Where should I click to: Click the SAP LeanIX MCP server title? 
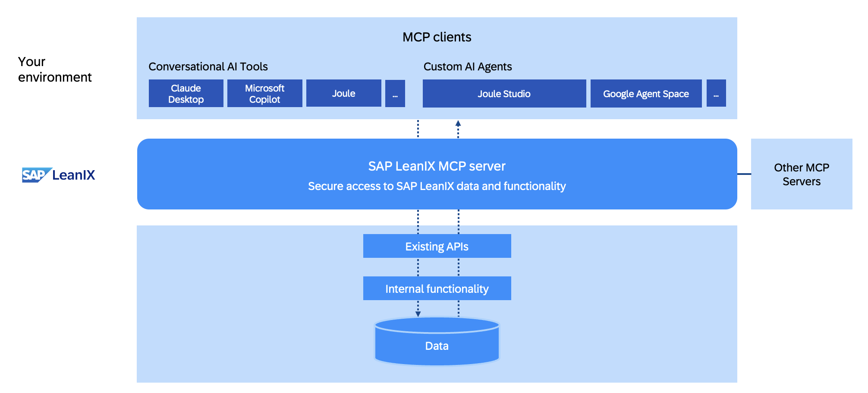437,166
